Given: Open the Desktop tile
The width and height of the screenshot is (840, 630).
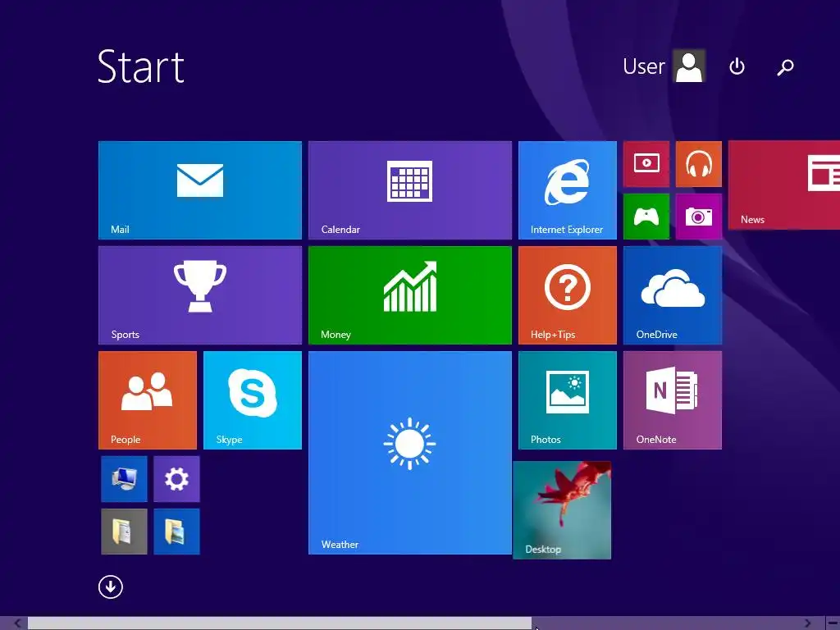Looking at the screenshot, I should pos(562,510).
